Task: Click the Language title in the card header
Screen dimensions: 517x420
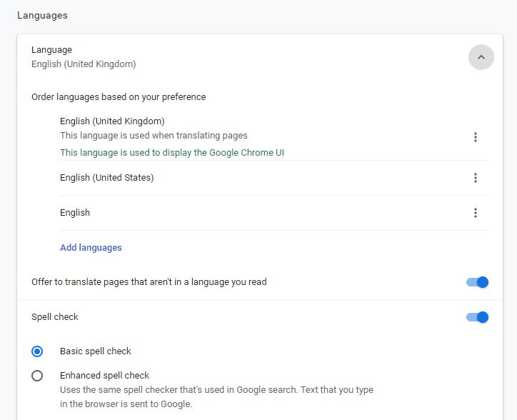Action: point(51,50)
